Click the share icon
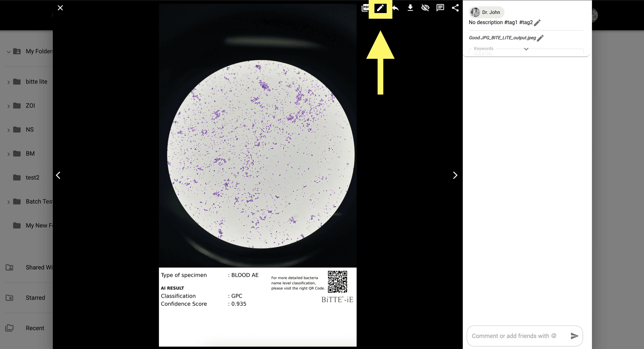 pos(455,8)
